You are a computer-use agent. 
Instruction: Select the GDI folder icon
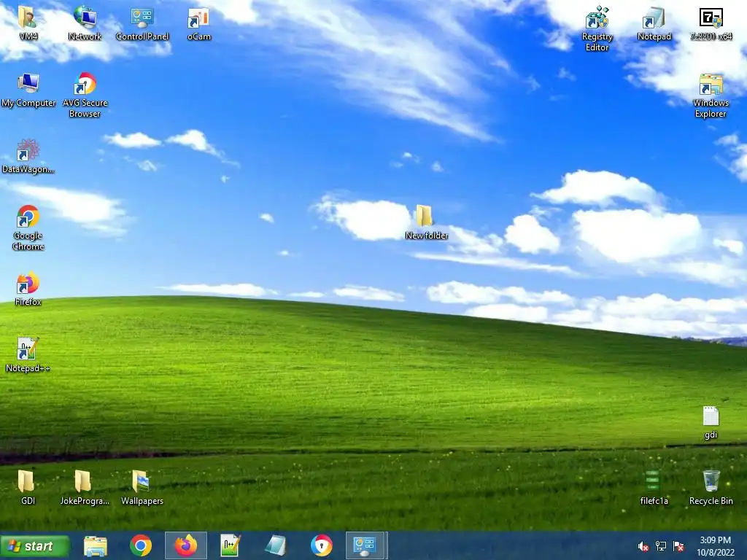tap(27, 482)
